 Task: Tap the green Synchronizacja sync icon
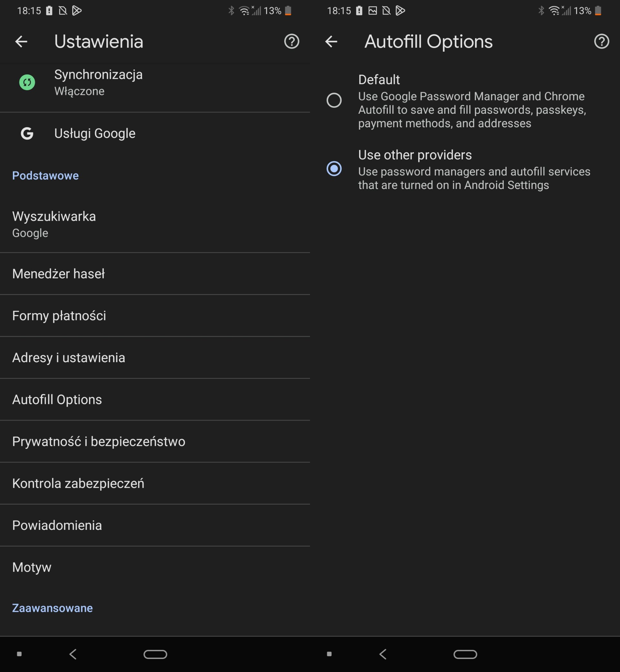(27, 82)
